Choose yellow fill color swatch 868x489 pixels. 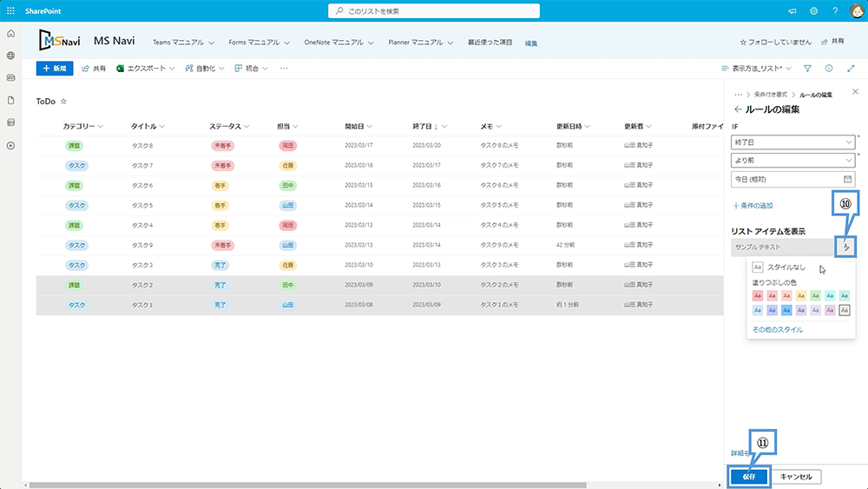click(800, 295)
